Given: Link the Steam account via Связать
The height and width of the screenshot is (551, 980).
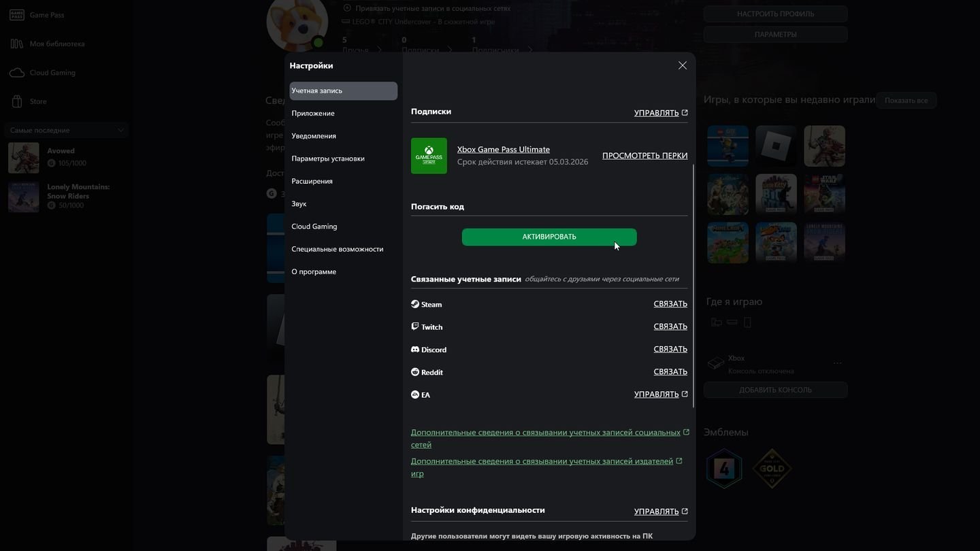Looking at the screenshot, I should pos(670,304).
